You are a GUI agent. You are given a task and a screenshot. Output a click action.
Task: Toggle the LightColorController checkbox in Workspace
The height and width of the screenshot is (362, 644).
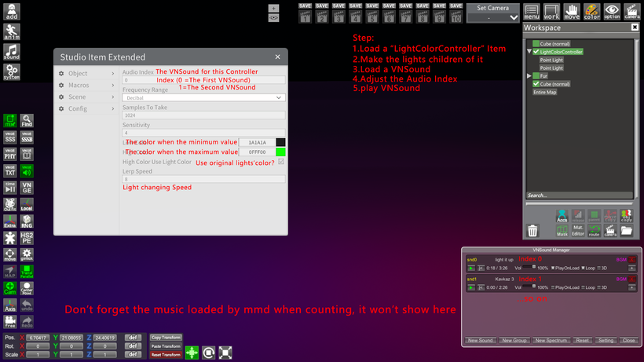click(x=536, y=52)
